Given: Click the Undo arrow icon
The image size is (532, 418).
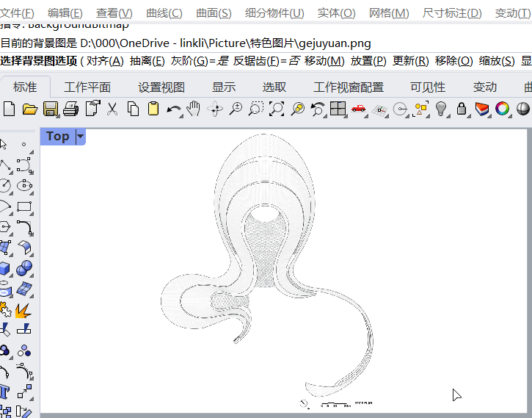Looking at the screenshot, I should [x=174, y=109].
